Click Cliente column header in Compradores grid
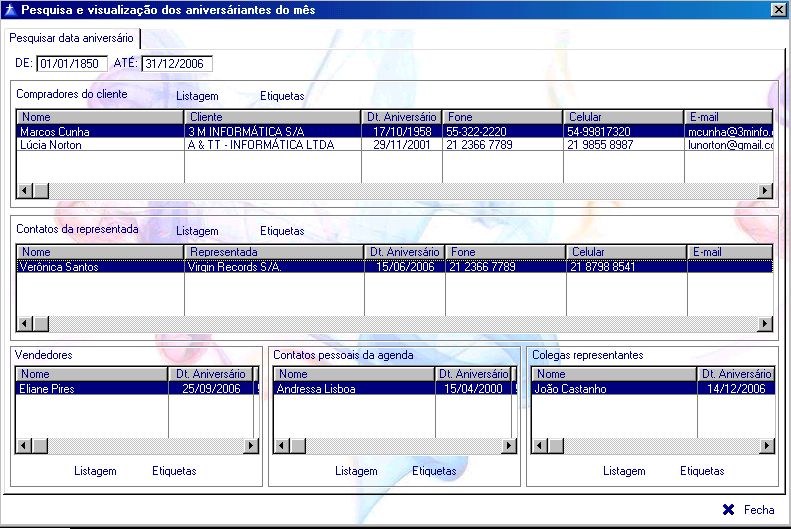Viewport: 791px width, 529px height. point(272,117)
